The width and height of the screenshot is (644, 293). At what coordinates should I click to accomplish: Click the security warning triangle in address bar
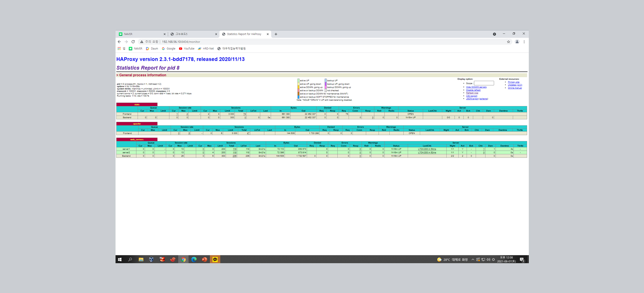[142, 42]
